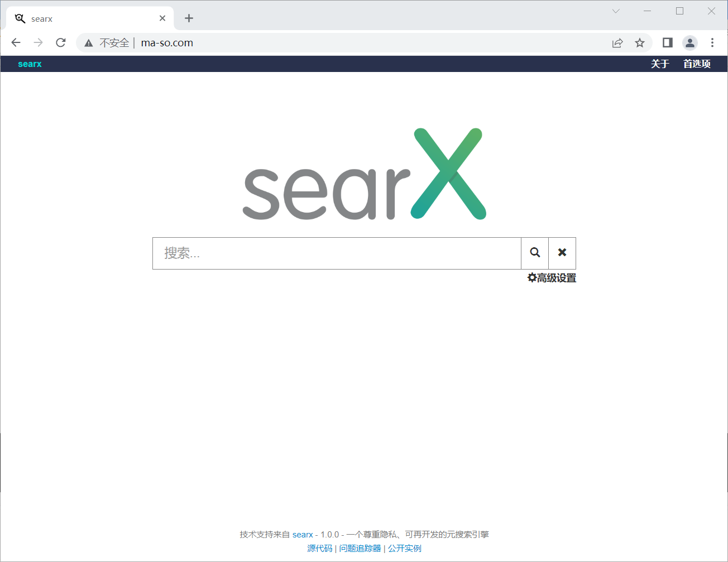Screen dimensions: 728x562
Task: Maximize the browser window
Action: (679, 11)
